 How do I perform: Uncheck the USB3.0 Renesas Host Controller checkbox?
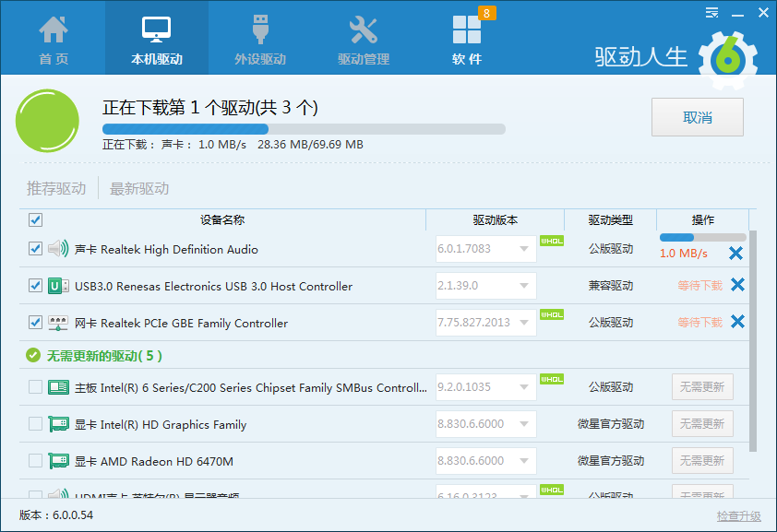[35, 286]
